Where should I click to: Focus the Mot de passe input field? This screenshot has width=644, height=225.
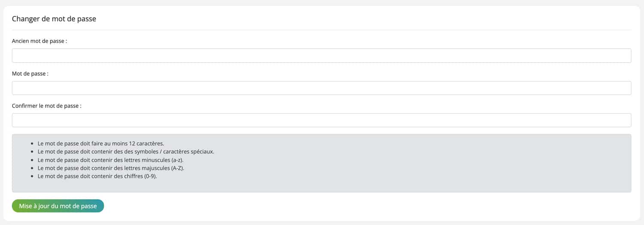click(x=322, y=88)
